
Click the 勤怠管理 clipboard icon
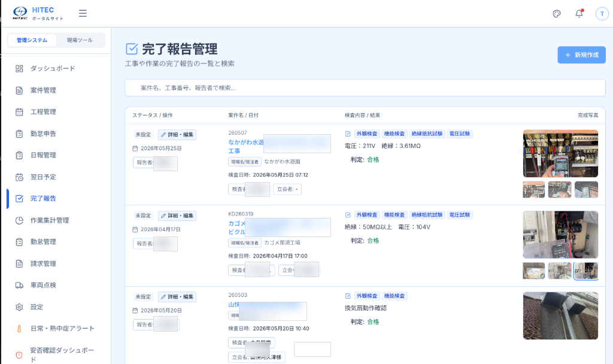coord(19,242)
